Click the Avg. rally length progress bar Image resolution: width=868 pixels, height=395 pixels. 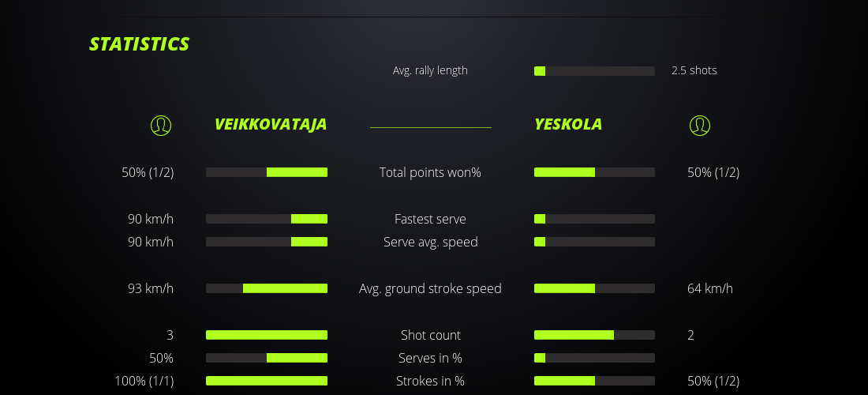pos(594,71)
